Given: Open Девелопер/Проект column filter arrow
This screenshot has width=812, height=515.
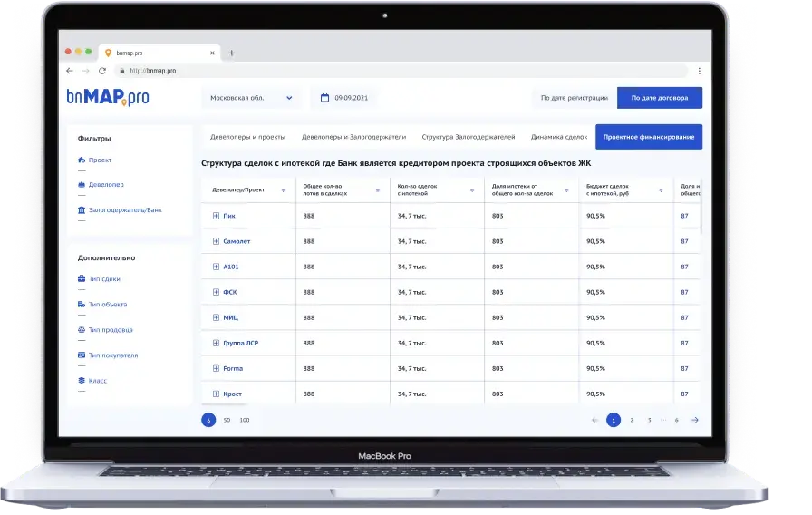Looking at the screenshot, I should [284, 190].
